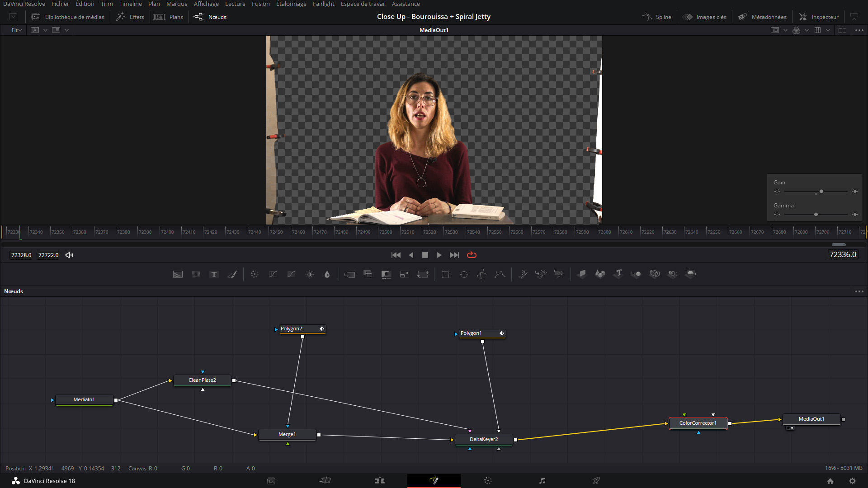
Task: Open the Timeline menu
Action: pos(131,4)
